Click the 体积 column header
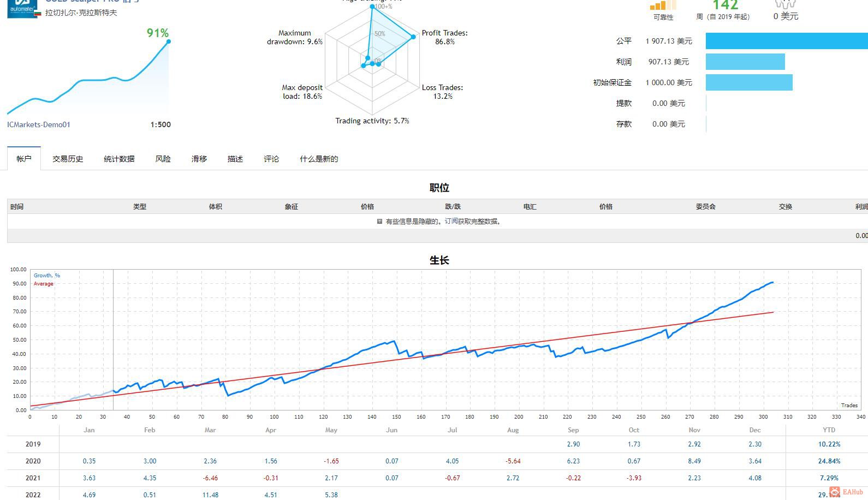This screenshot has width=868, height=500. click(x=216, y=207)
